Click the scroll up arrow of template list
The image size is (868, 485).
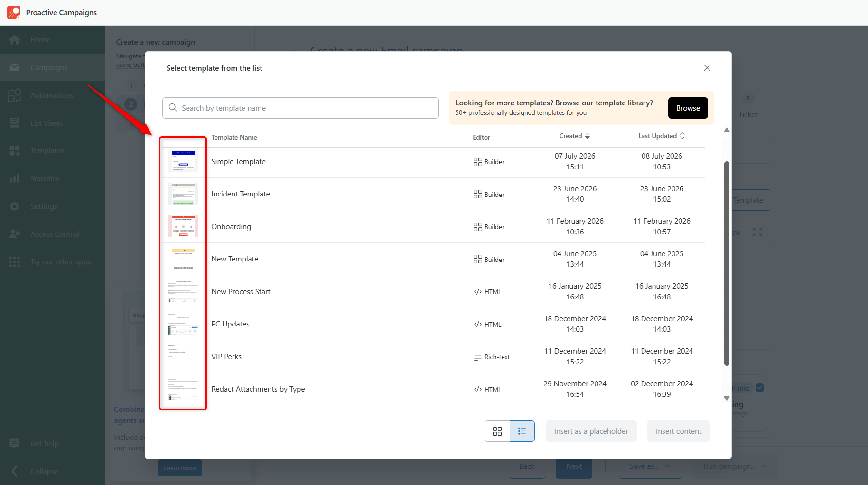pyautogui.click(x=727, y=130)
